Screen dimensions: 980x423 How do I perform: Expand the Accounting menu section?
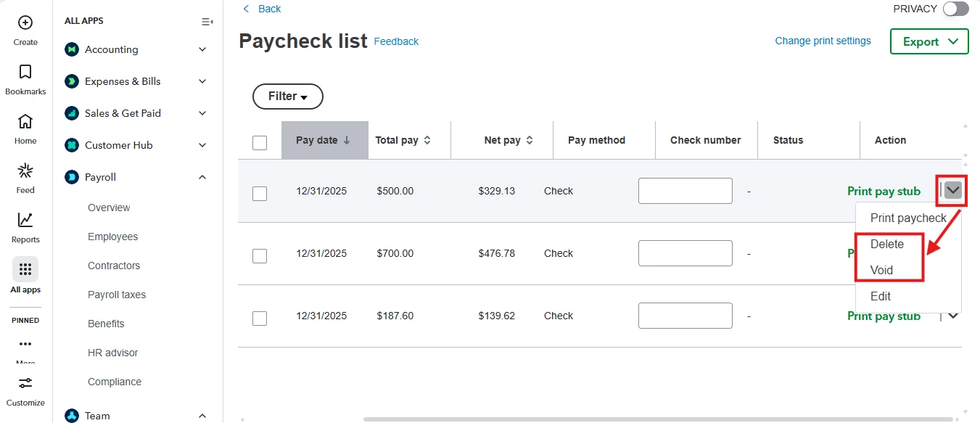202,49
